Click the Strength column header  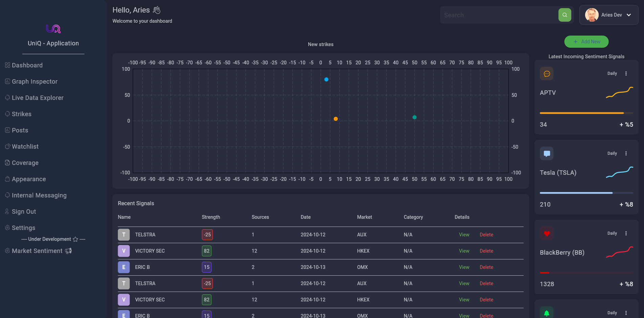(211, 217)
